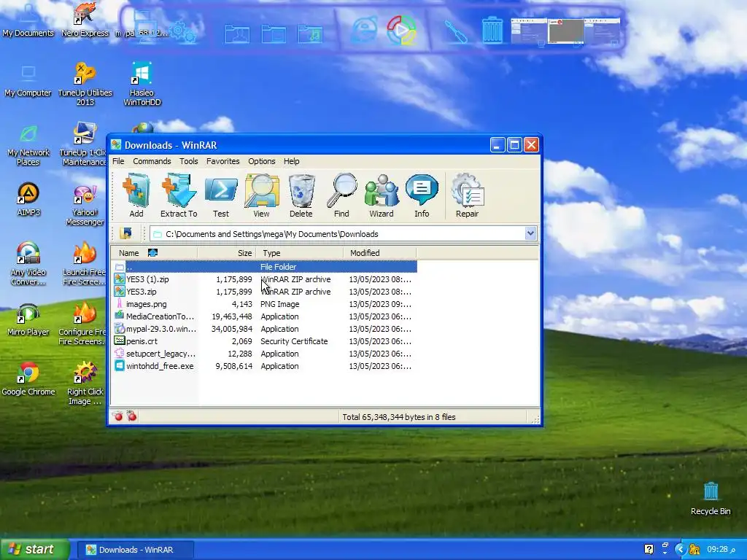Screen dimensions: 747x560
Task: Sort by the Name column header
Action: pyautogui.click(x=154, y=253)
